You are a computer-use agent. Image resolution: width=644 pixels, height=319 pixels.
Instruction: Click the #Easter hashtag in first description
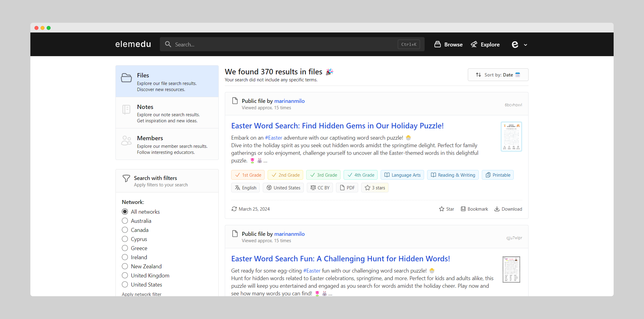click(x=273, y=138)
